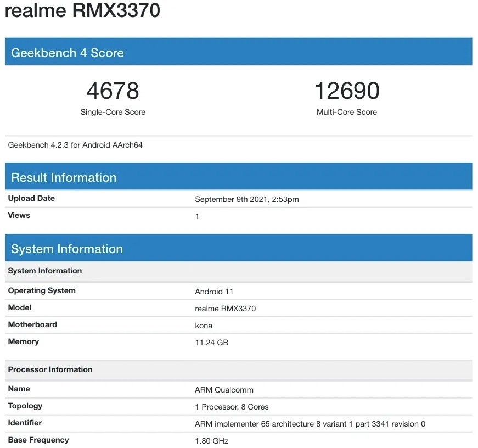Screen dimensions: 478x448
Task: Select the ARM implementer 65 identifier text
Action: (x=310, y=424)
